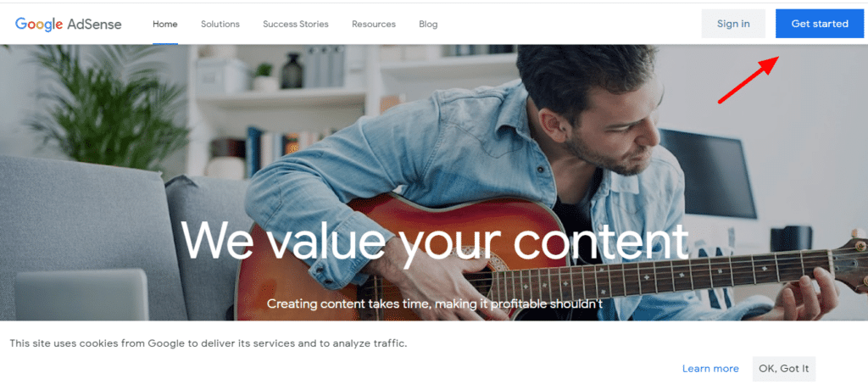
Task: Click the computer monitor in background
Action: click(x=709, y=173)
